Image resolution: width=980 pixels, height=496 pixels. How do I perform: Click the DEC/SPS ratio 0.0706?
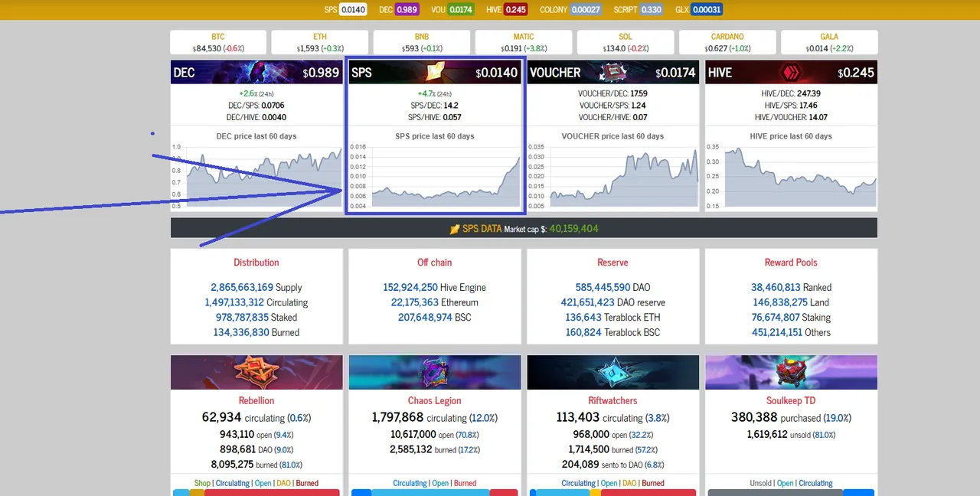[273, 106]
